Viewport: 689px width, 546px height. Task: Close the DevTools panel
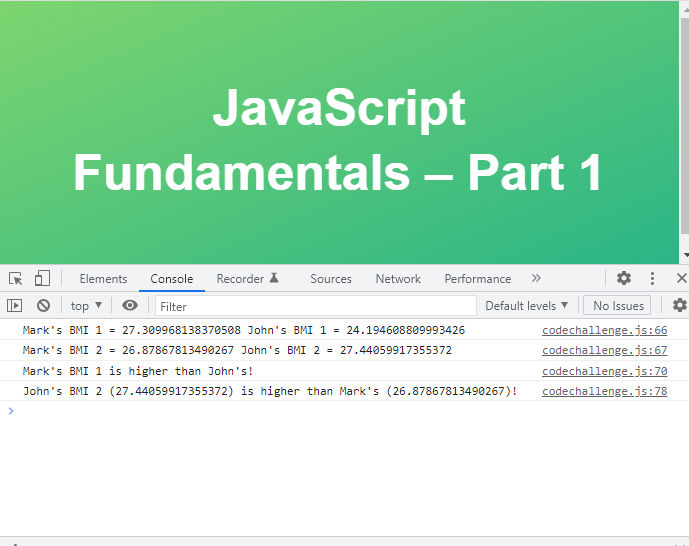tap(682, 278)
